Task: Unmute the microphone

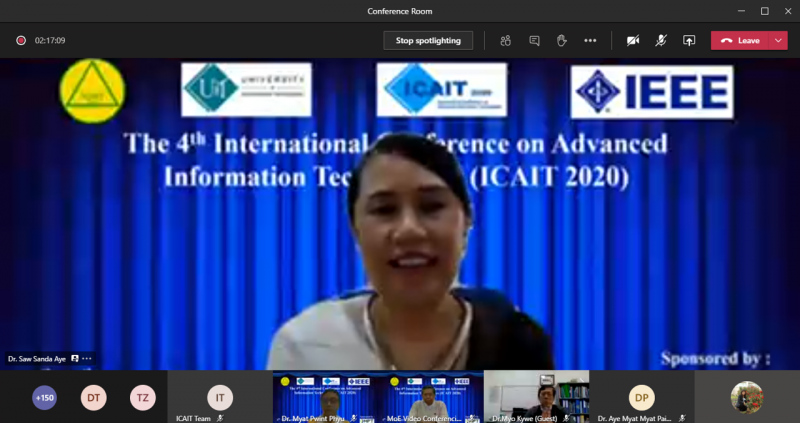Action: (661, 40)
